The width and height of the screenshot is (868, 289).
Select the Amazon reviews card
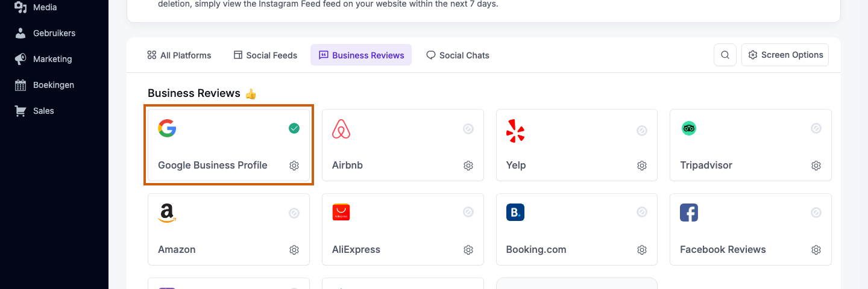point(228,229)
